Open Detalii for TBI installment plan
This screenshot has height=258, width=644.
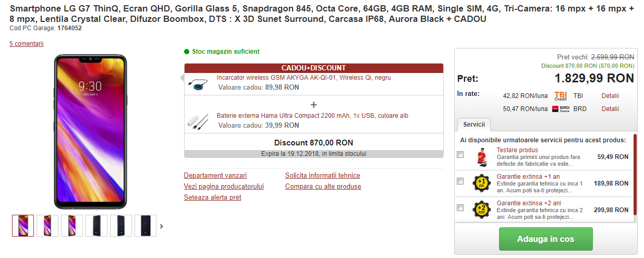(x=610, y=96)
